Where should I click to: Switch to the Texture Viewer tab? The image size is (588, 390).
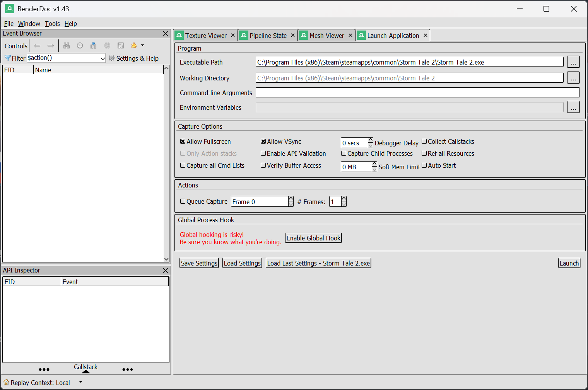(x=205, y=36)
